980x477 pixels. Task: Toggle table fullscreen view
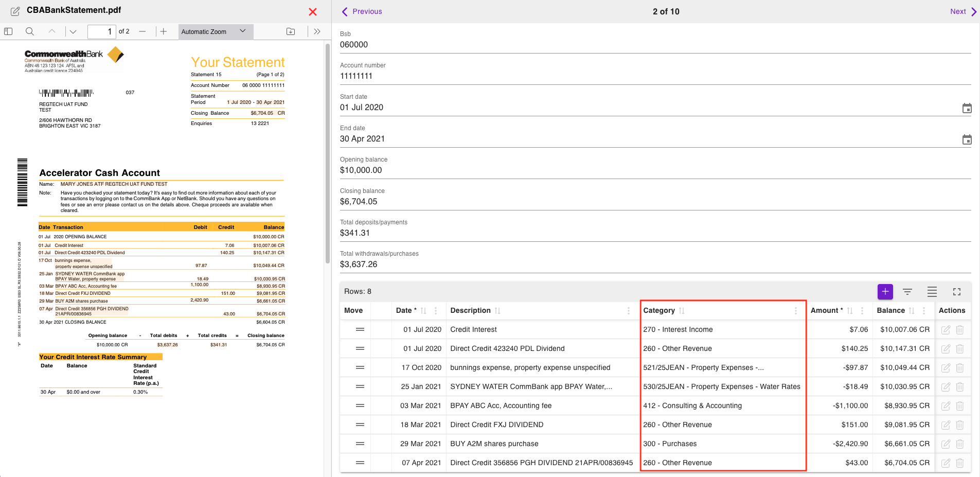[x=957, y=292]
